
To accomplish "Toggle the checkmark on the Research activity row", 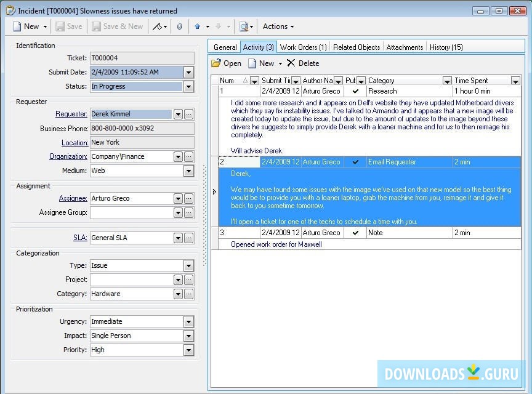I will tap(355, 91).
